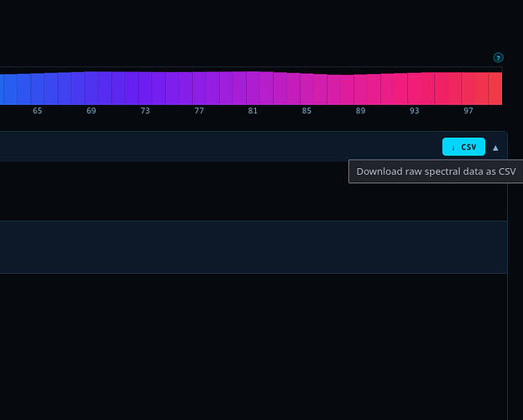523x420 pixels.
Task: Choose the spectrum bar labeled 85
Action: pyautogui.click(x=307, y=89)
